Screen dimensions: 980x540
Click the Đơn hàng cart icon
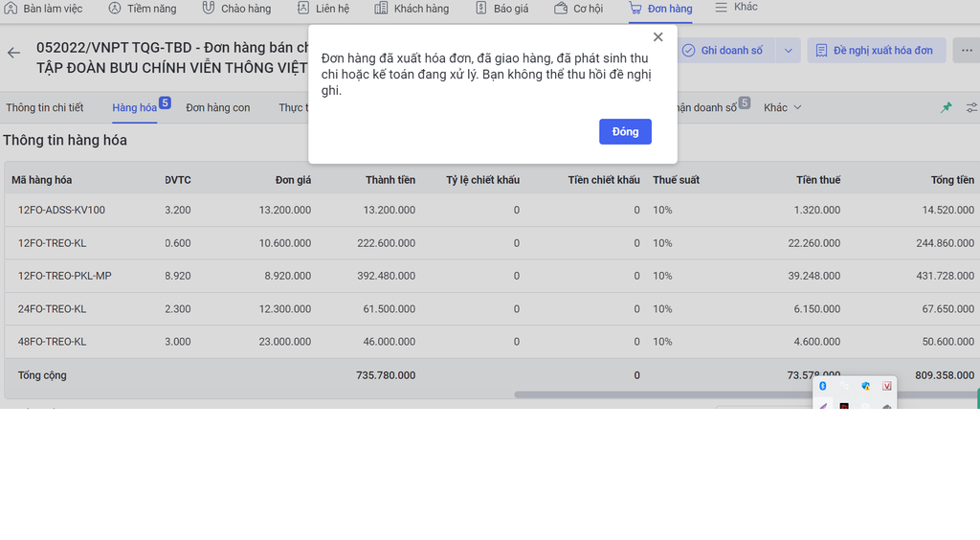[635, 8]
